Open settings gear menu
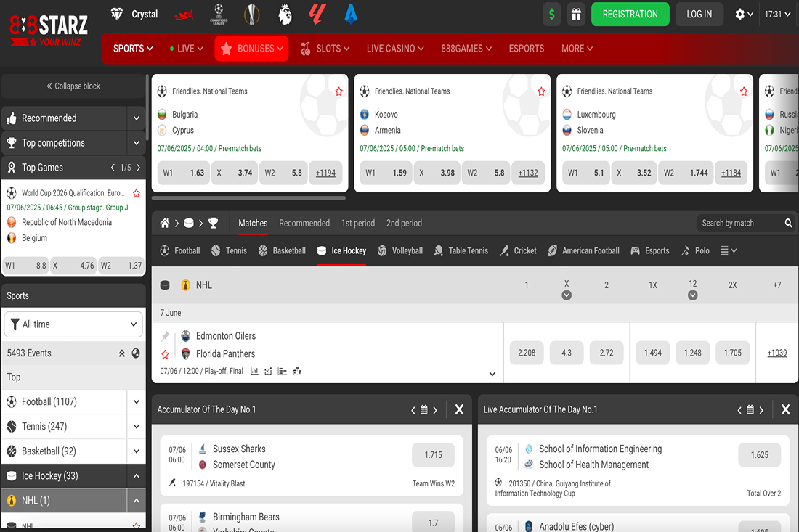 [744, 15]
